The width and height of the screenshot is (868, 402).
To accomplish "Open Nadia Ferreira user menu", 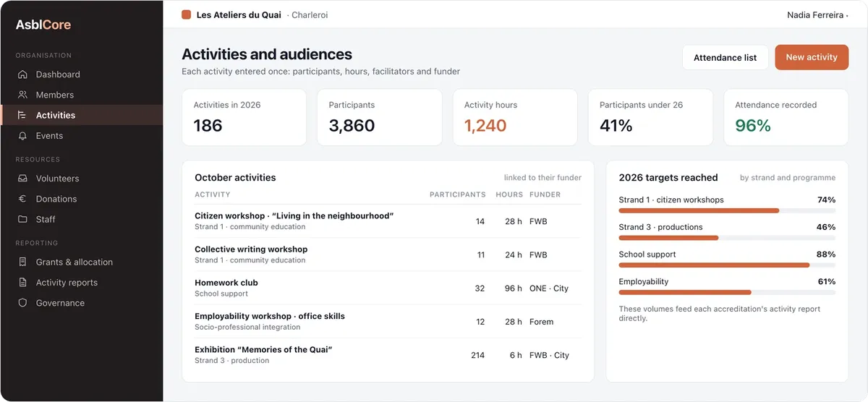I will pyautogui.click(x=817, y=14).
